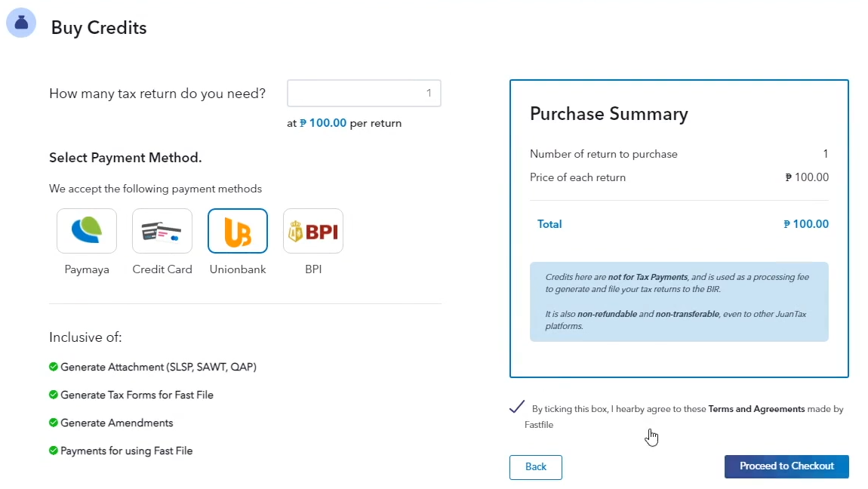This screenshot has width=868, height=489.
Task: Untick the Terms and Agreements checkbox
Action: [x=517, y=407]
